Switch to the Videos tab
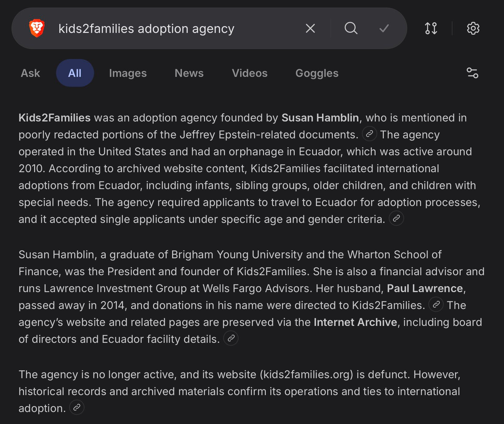The height and width of the screenshot is (424, 504). pyautogui.click(x=250, y=73)
